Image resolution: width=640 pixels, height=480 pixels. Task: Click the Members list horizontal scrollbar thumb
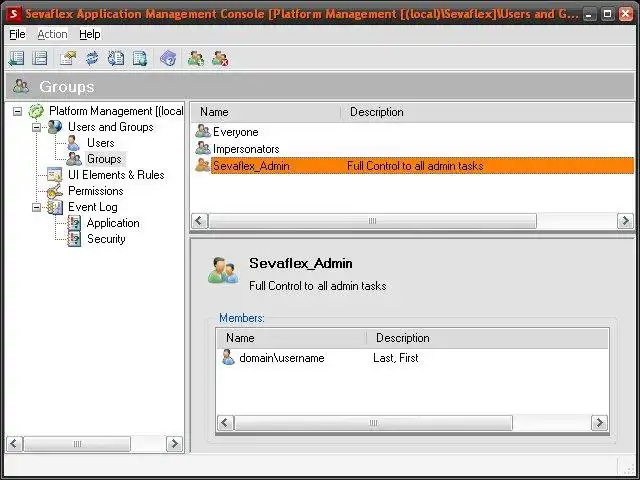pos(373,423)
